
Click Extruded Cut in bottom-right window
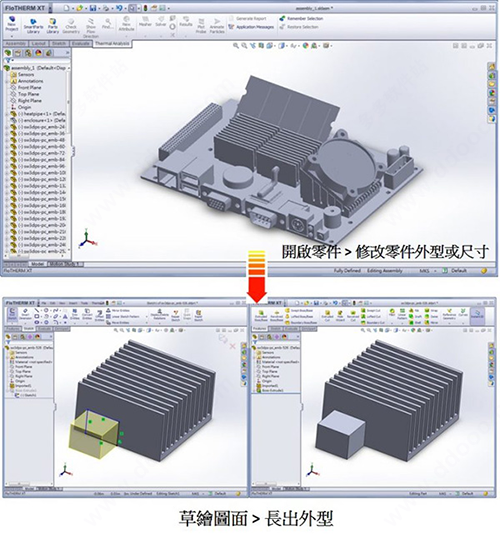327,315
